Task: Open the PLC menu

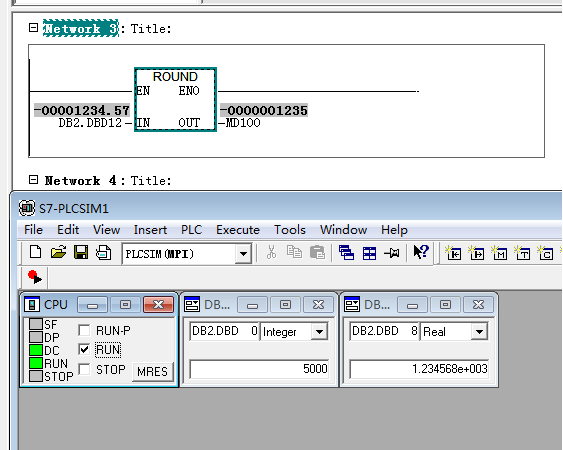Action: pos(191,230)
